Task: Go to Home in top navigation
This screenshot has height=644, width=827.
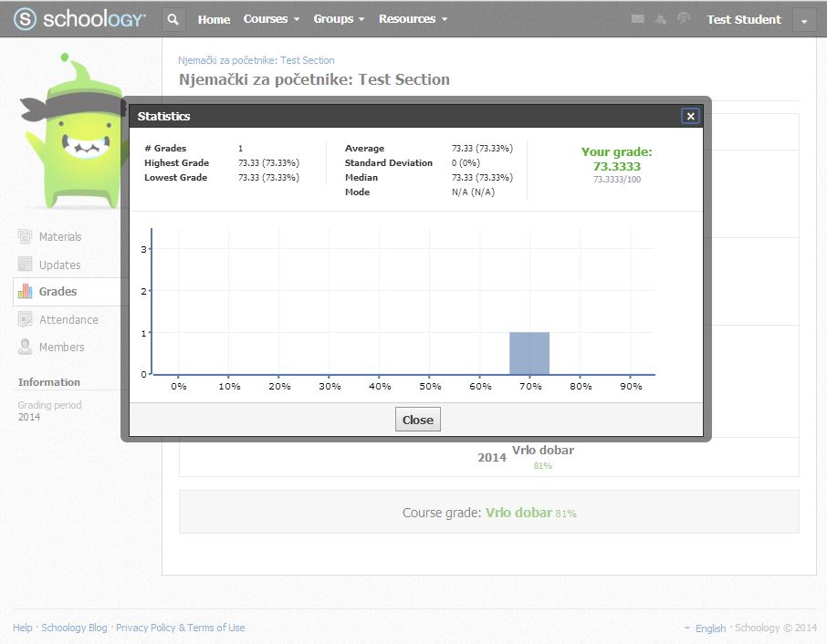Action: (x=214, y=19)
